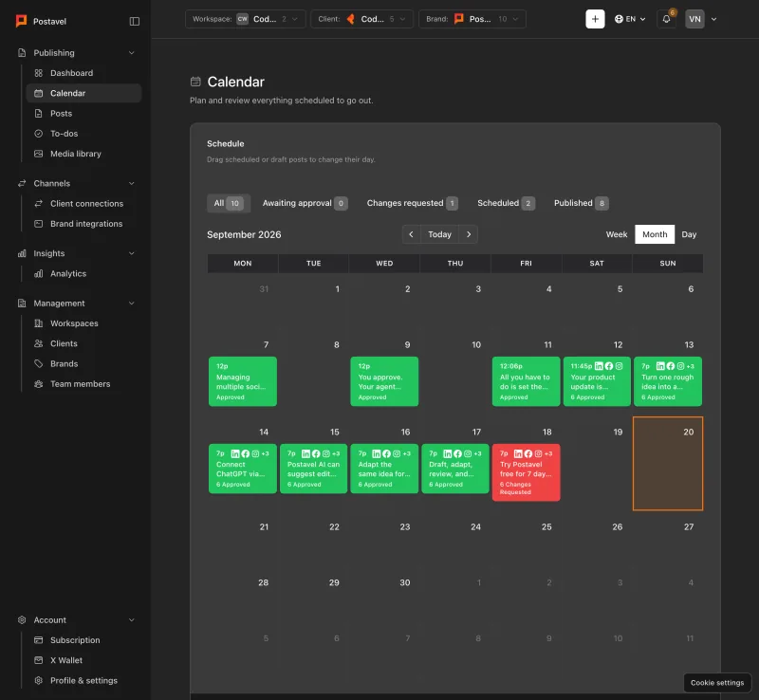759x700 pixels.
Task: Open Brands under Management
Action: click(83, 363)
